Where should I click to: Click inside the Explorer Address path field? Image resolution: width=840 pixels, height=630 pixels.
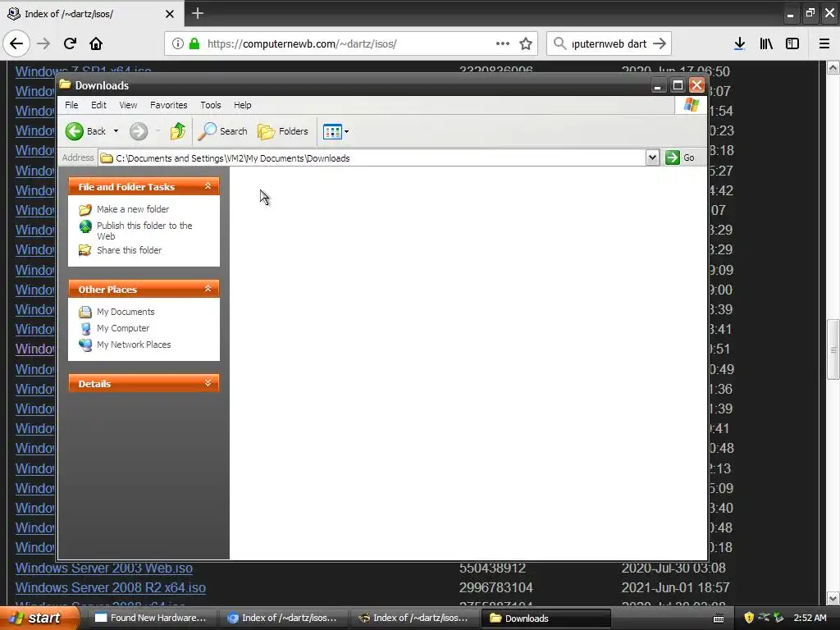click(372, 158)
